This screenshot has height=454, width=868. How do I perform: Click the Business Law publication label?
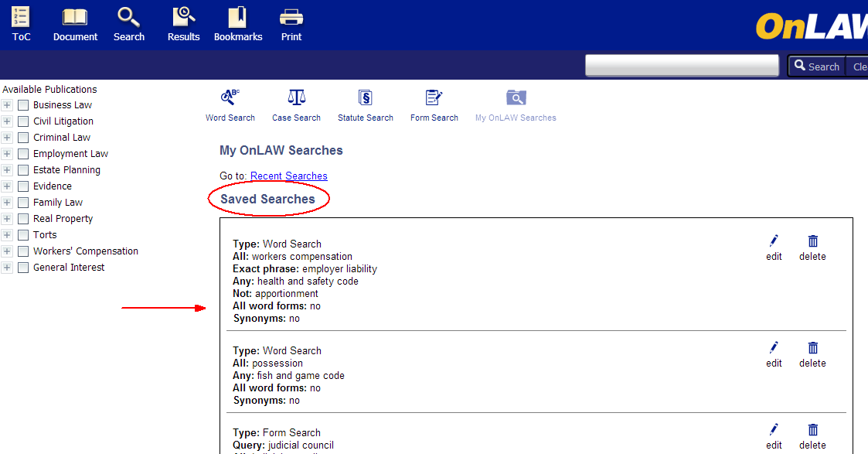click(63, 105)
